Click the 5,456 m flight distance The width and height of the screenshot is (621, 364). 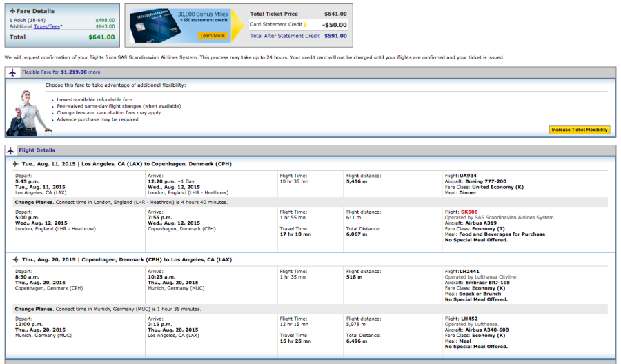(x=357, y=181)
